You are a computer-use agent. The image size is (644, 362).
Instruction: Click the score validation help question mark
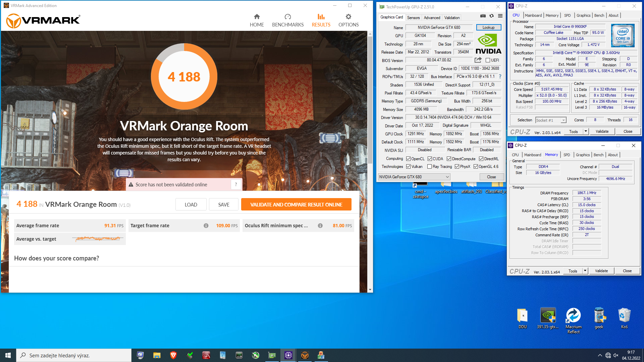point(236,184)
